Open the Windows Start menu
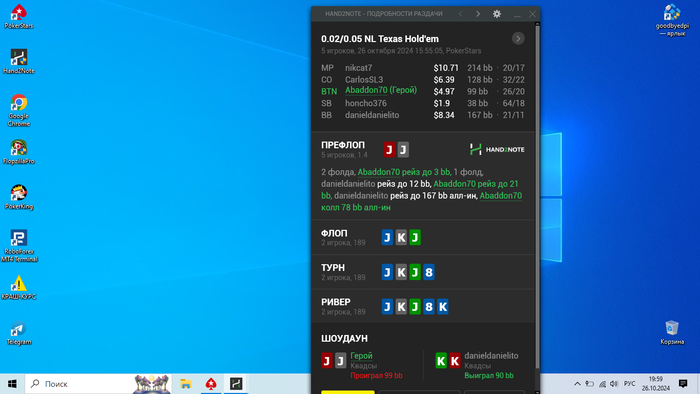 pyautogui.click(x=12, y=384)
